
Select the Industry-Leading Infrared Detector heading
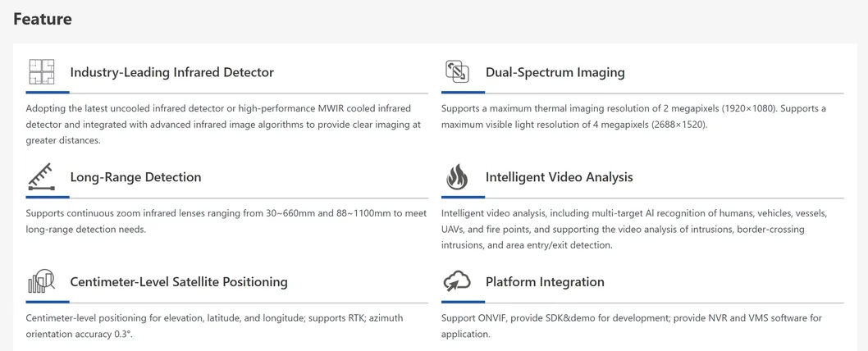click(171, 72)
